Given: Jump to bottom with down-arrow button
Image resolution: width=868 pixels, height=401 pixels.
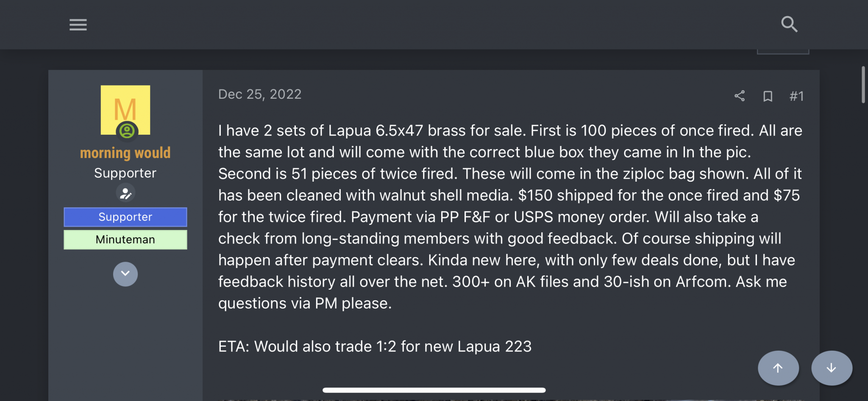Looking at the screenshot, I should point(832,368).
